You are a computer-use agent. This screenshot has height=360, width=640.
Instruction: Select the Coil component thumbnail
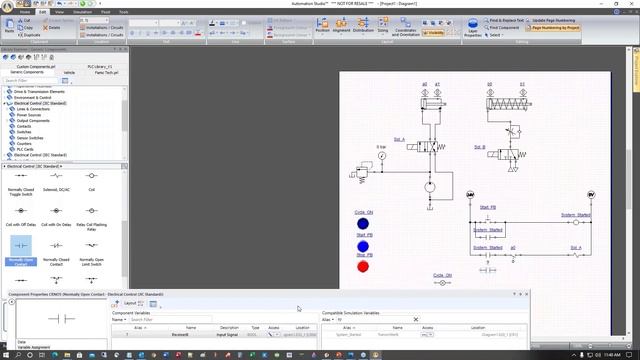point(91,182)
